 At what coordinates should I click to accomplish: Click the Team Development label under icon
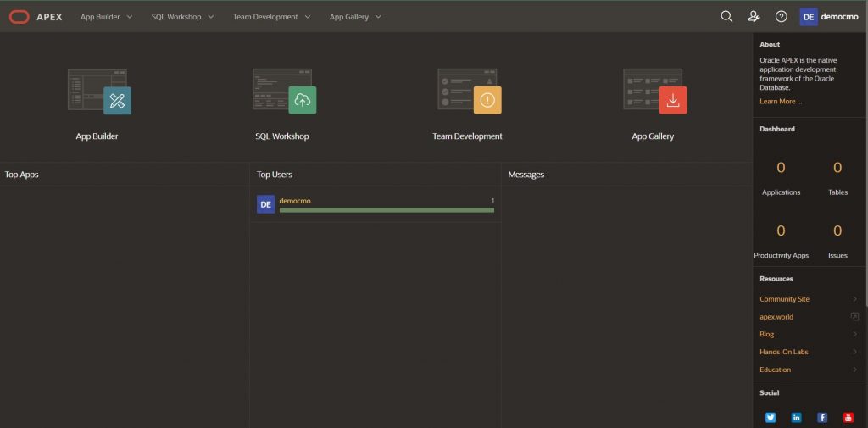tap(467, 136)
